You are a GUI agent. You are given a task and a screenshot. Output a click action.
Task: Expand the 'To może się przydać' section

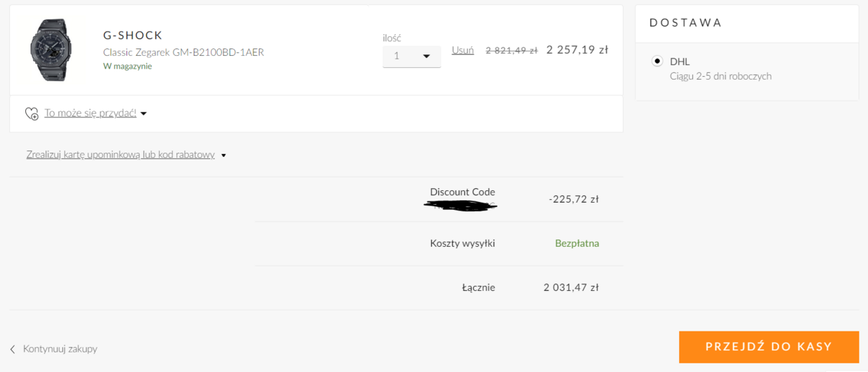(90, 113)
